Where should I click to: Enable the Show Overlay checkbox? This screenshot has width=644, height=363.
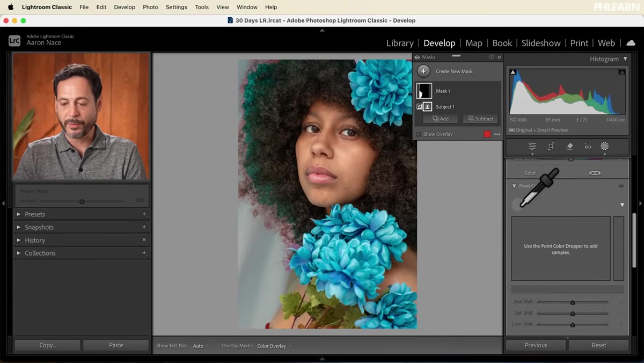click(x=419, y=134)
